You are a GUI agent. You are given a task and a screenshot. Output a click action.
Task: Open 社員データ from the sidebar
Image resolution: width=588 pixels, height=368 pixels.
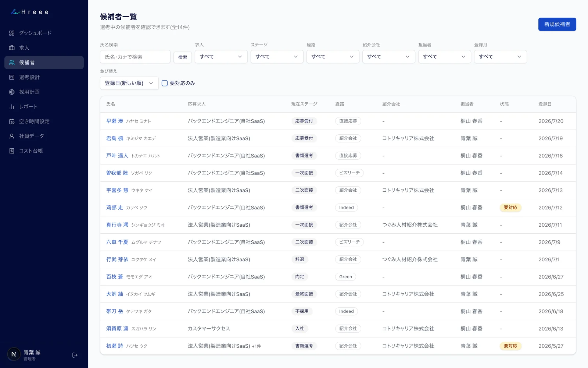click(x=44, y=136)
